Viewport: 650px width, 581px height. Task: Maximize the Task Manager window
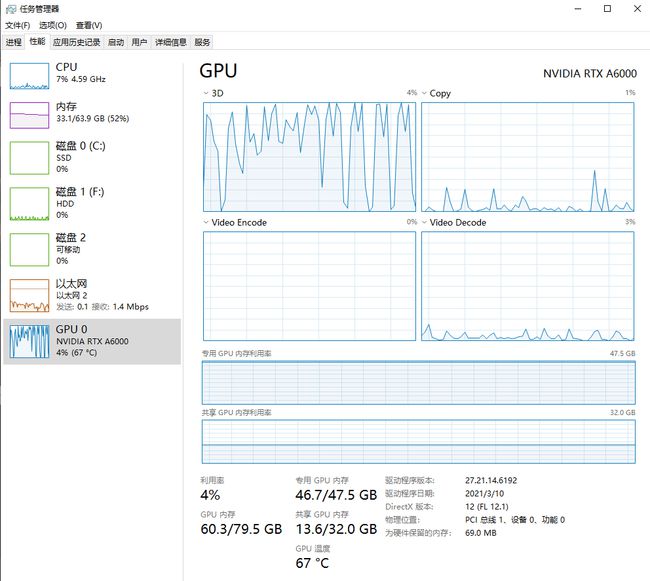pos(607,8)
